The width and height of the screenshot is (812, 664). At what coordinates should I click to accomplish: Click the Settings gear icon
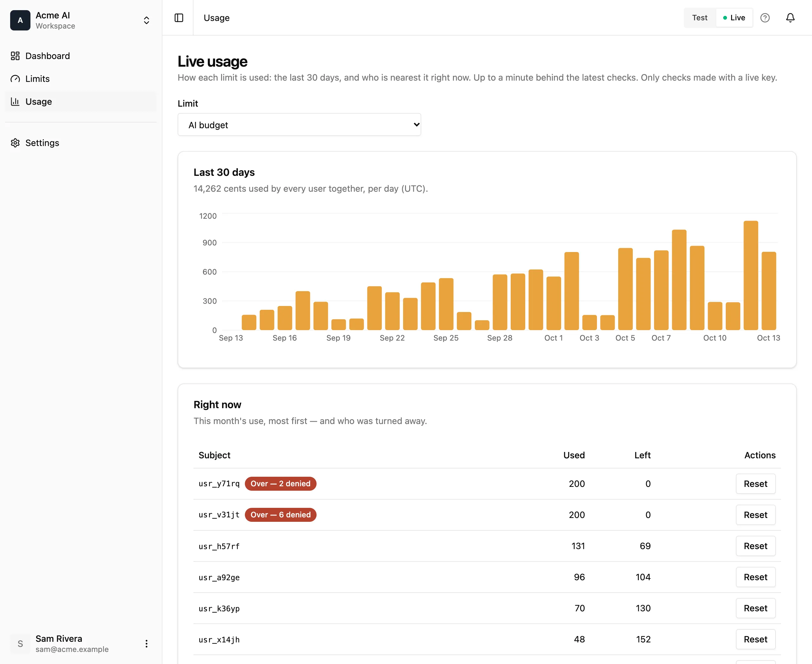[15, 143]
